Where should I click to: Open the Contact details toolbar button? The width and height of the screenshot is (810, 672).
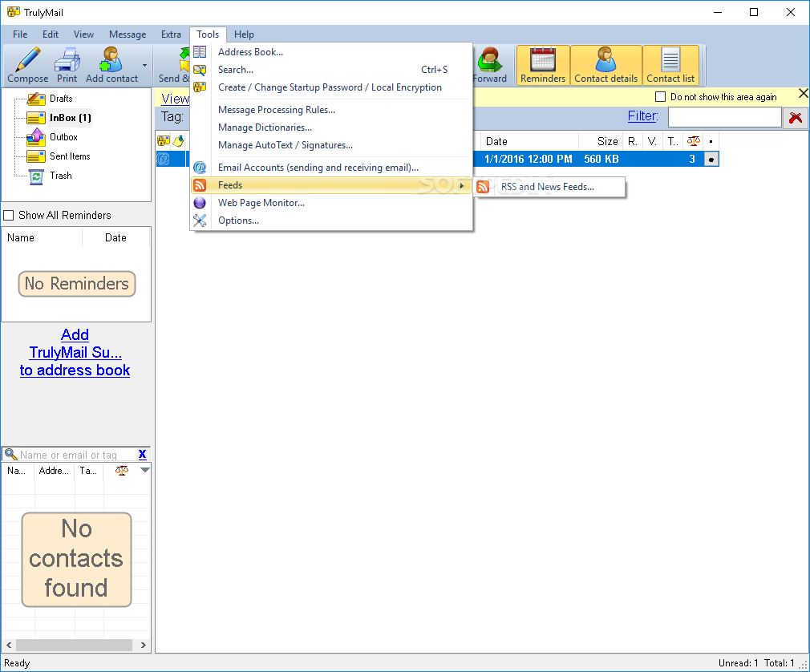point(606,65)
